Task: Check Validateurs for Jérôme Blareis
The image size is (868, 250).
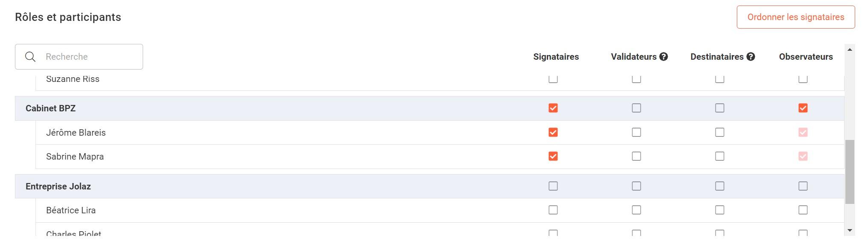Action: (x=636, y=132)
